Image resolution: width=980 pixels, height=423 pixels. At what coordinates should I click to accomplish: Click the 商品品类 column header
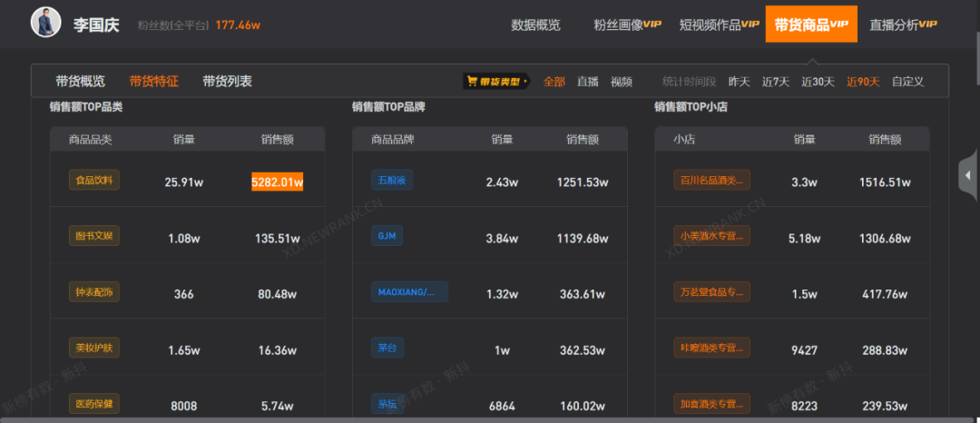90,139
